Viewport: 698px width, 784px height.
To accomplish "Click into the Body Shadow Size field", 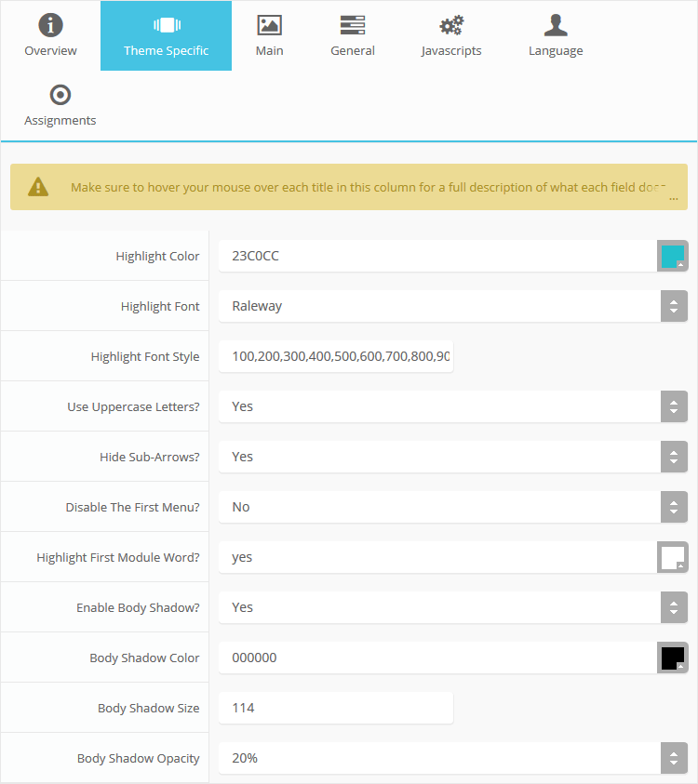I will coord(335,708).
